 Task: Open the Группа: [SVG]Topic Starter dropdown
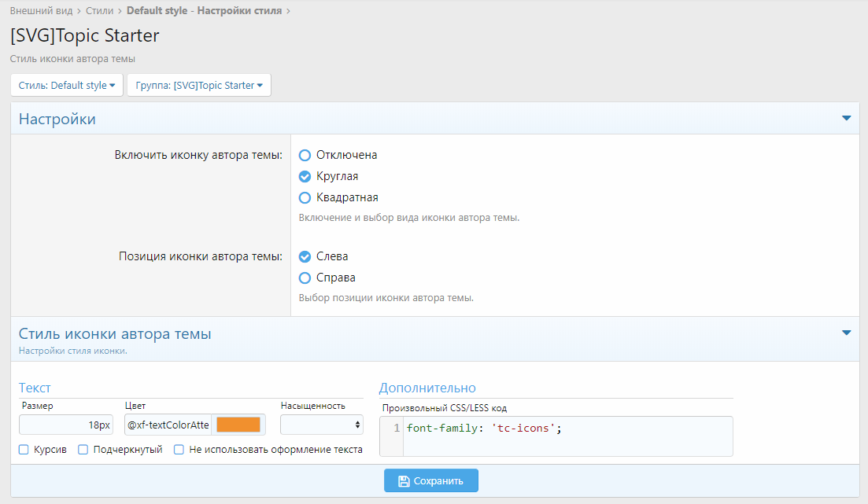tap(198, 85)
